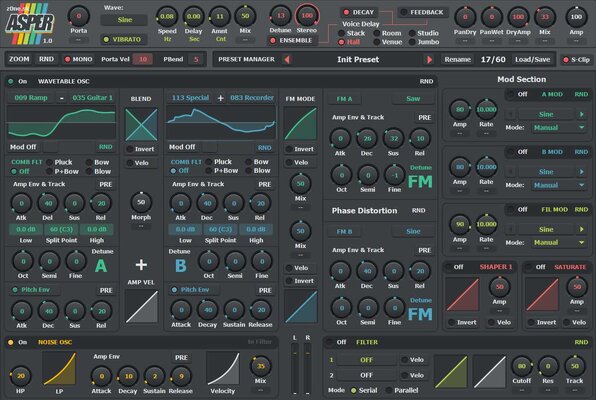Click the Mod Section header
The height and width of the screenshot is (400, 596).
tap(522, 79)
